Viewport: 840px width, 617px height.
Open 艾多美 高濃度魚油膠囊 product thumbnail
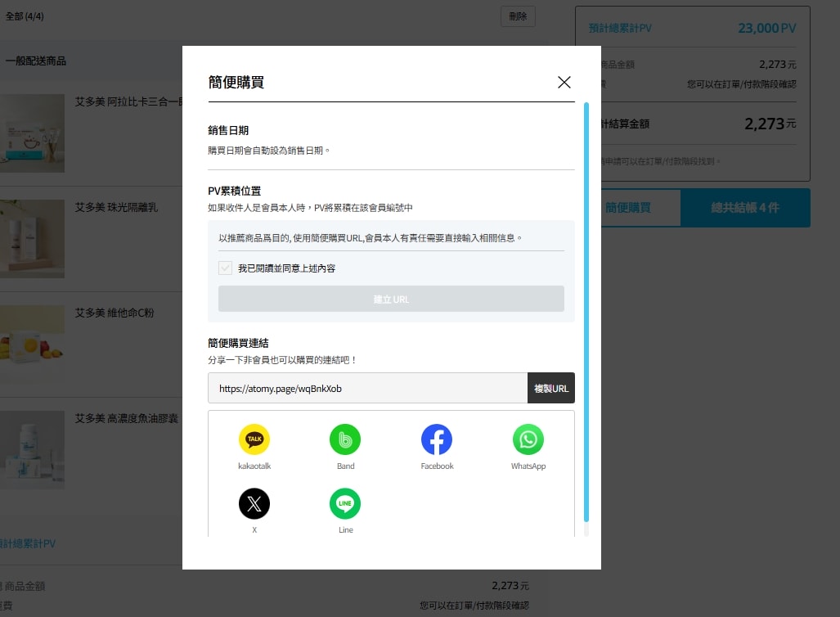tap(32, 450)
